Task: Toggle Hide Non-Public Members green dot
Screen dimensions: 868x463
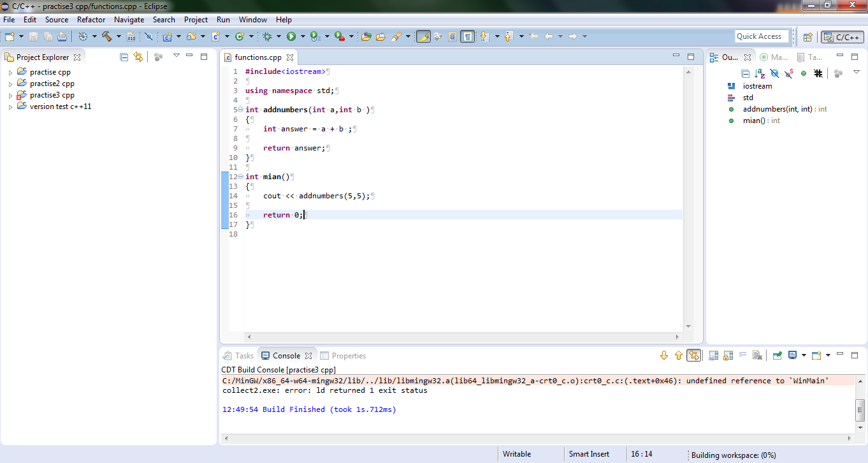Action: click(x=804, y=73)
